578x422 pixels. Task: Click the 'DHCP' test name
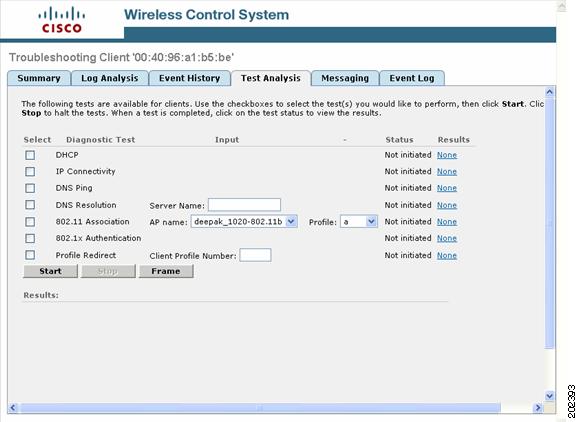point(67,155)
